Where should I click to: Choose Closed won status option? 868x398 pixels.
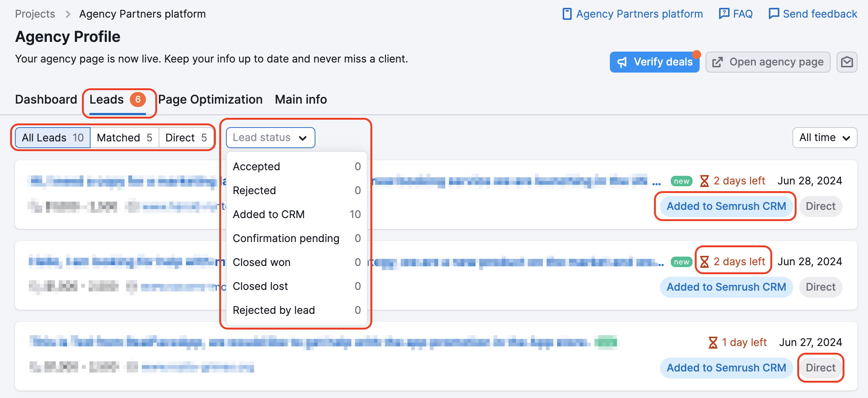pyautogui.click(x=297, y=262)
